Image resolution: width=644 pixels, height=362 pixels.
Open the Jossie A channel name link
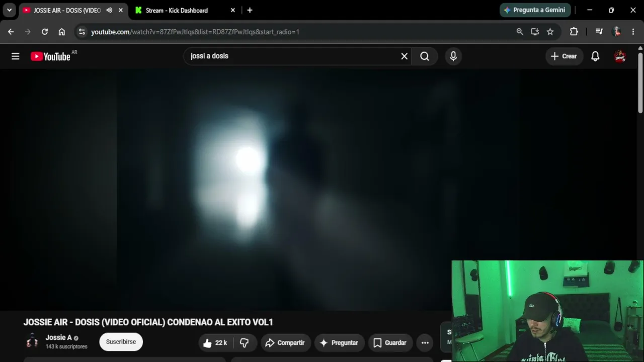(58, 338)
